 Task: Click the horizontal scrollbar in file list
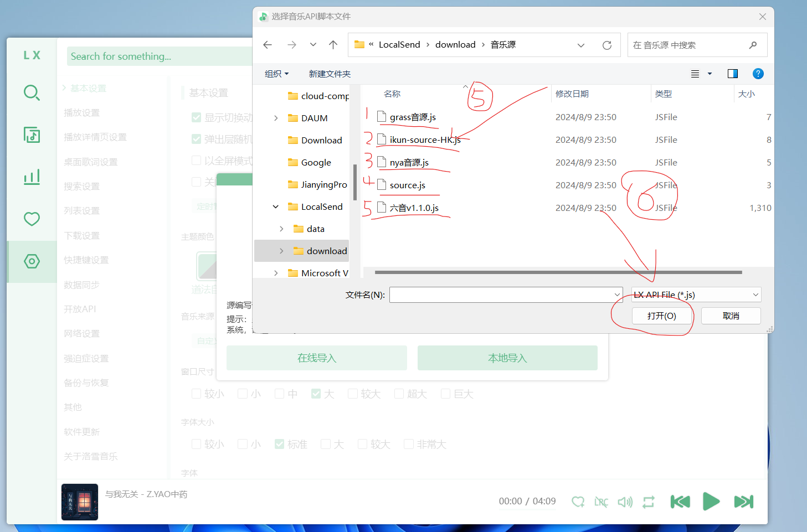tap(558, 272)
